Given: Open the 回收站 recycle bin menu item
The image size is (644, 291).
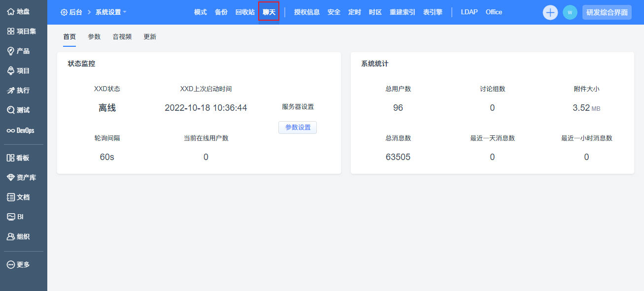Looking at the screenshot, I should (x=245, y=12).
